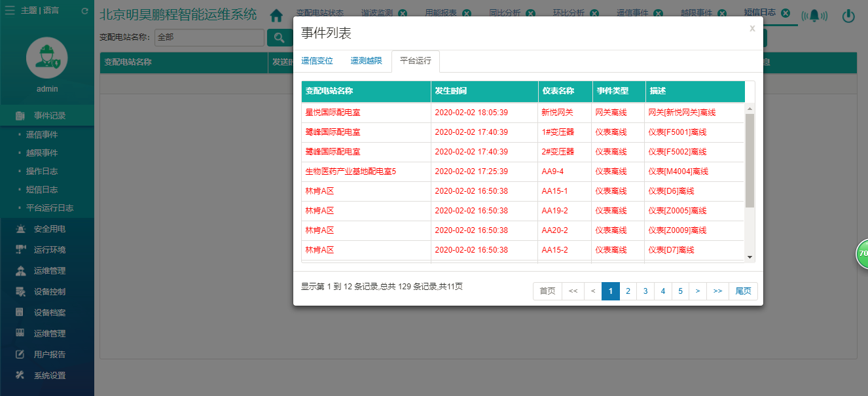Close the 短信日志 tab
Viewport: 868px width, 396px height.
[x=786, y=13]
